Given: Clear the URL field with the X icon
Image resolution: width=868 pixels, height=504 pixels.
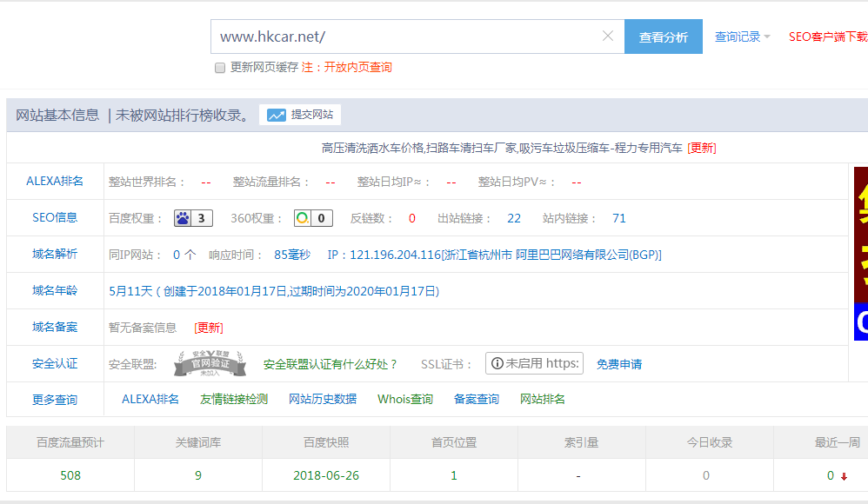Looking at the screenshot, I should click(608, 36).
